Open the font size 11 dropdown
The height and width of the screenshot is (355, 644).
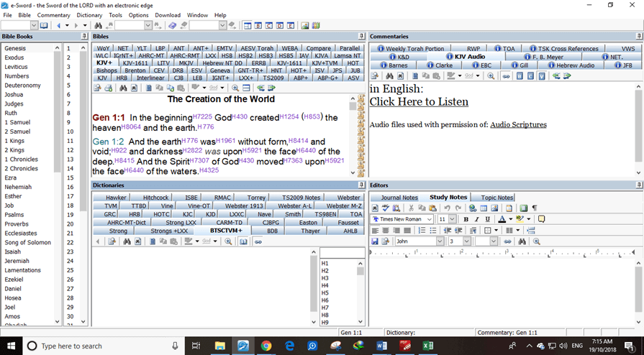(x=451, y=219)
